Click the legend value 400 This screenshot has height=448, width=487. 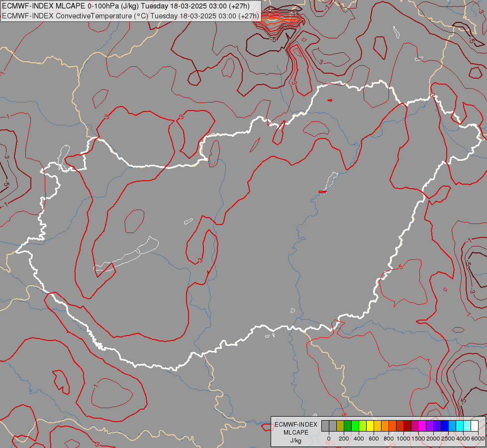tap(359, 439)
